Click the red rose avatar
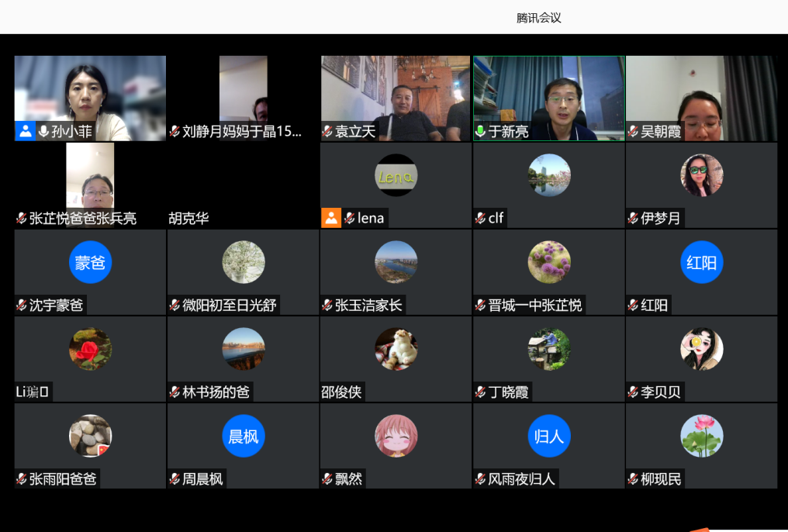Viewport: 788px width, 532px height. 91,349
